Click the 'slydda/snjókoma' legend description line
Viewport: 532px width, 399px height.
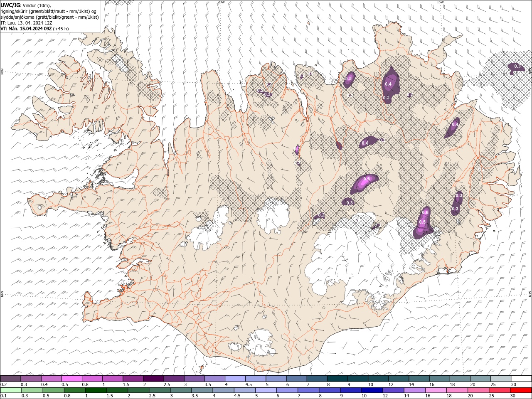pos(49,17)
